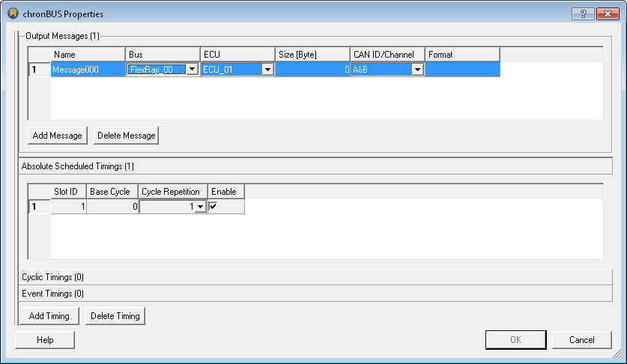Click the chronBUS title bar icon
This screenshot has width=627, height=364.
click(13, 13)
